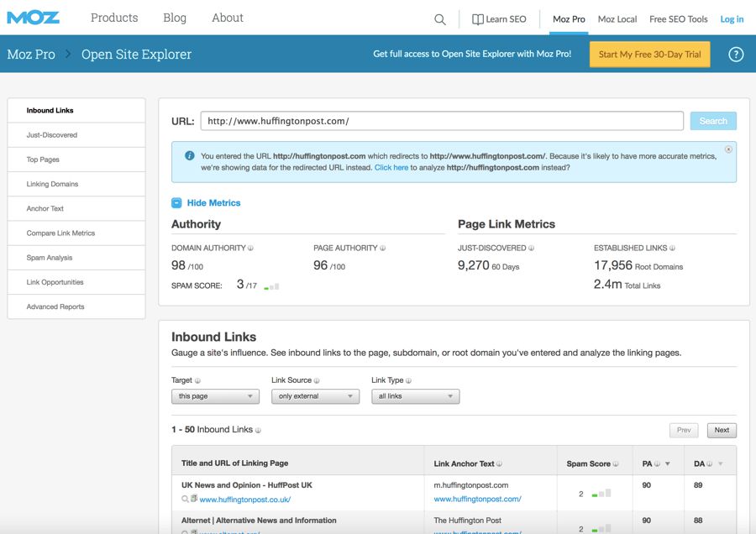Follow the Click here link in the notice
Image resolution: width=756 pixels, height=534 pixels.
click(x=391, y=168)
